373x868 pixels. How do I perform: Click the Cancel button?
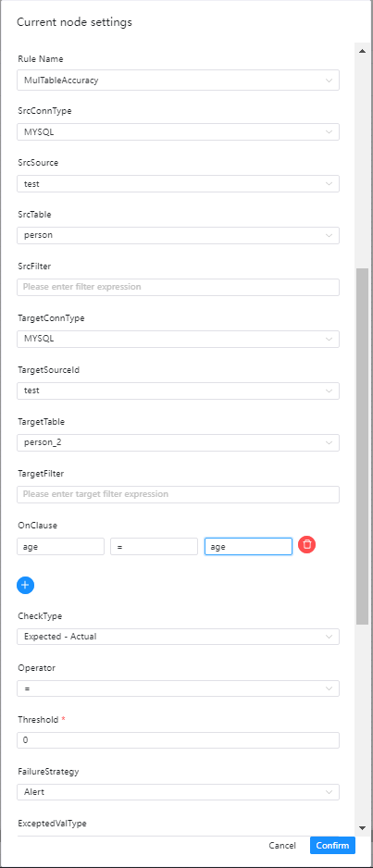click(x=282, y=845)
